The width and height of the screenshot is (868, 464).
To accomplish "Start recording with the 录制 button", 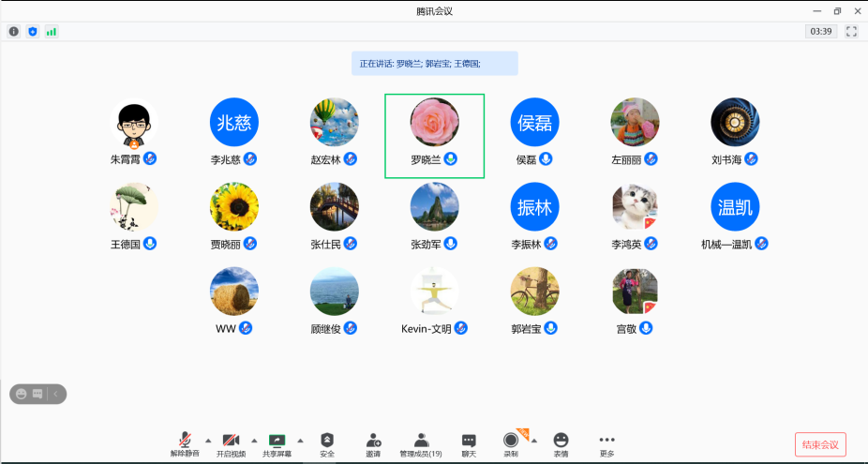I will (510, 442).
